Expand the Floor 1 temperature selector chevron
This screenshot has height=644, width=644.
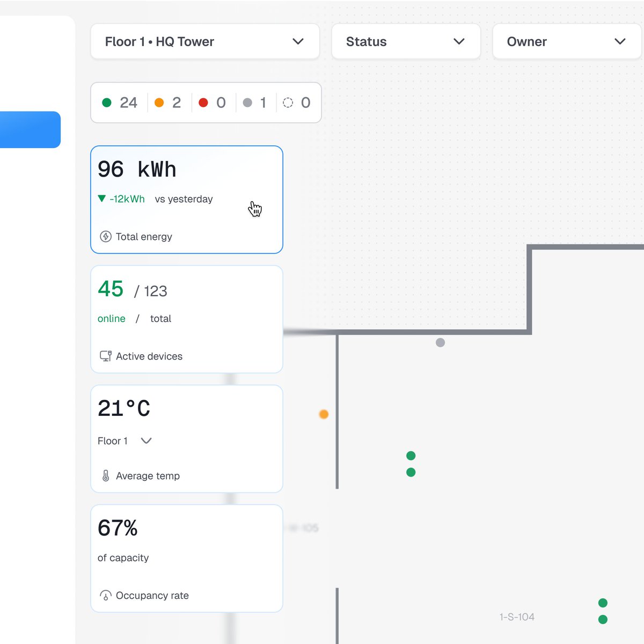point(146,441)
